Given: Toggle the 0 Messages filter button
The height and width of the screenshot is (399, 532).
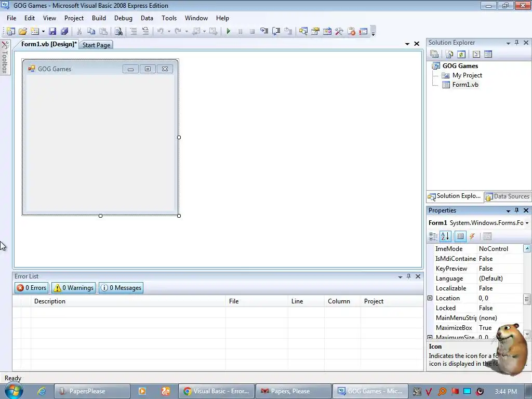Looking at the screenshot, I should click(x=121, y=288).
